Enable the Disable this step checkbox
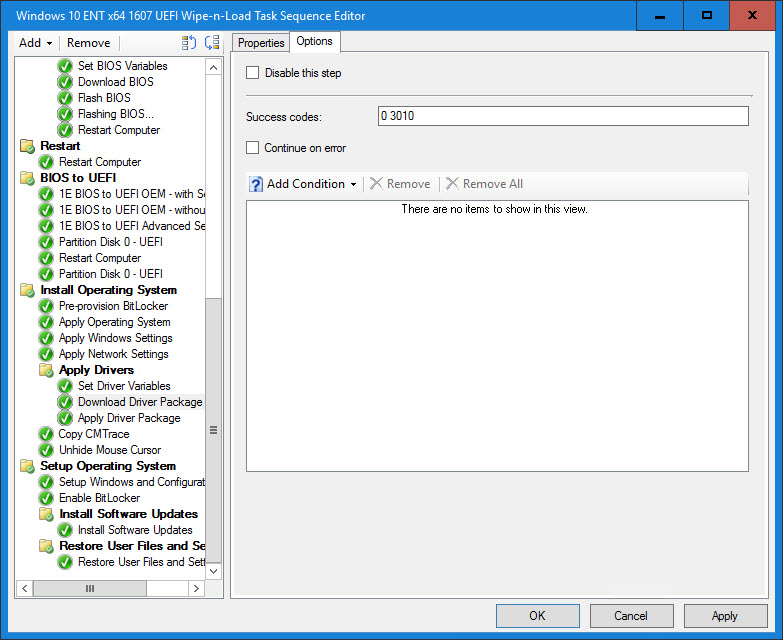The height and width of the screenshot is (640, 783). (x=253, y=73)
